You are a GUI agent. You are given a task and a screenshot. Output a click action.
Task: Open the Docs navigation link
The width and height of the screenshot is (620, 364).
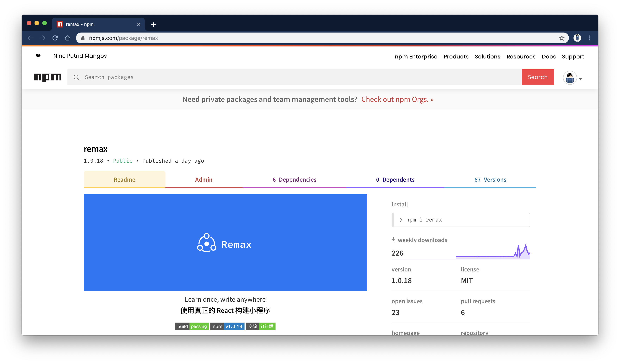point(549,56)
